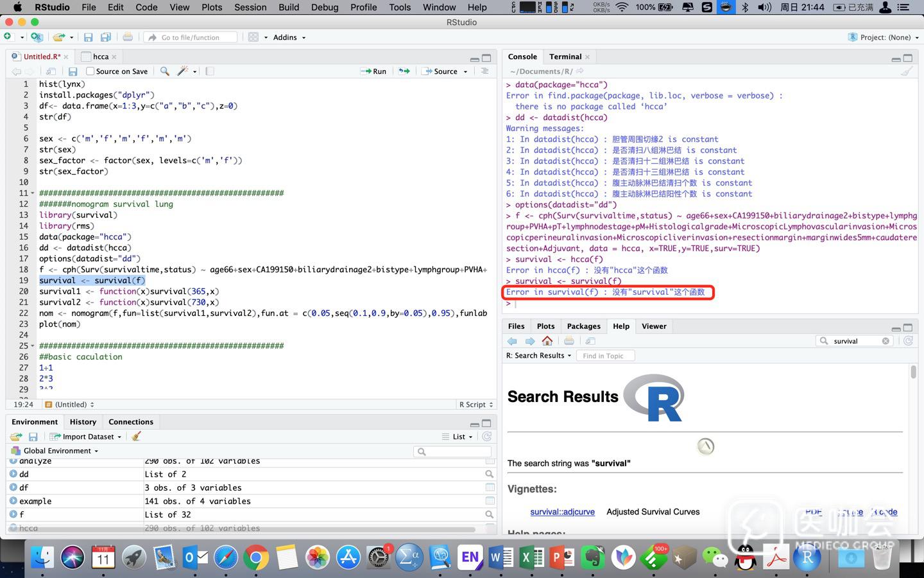924x578 pixels.
Task: Switch to the Packages tab
Action: pyautogui.click(x=583, y=326)
